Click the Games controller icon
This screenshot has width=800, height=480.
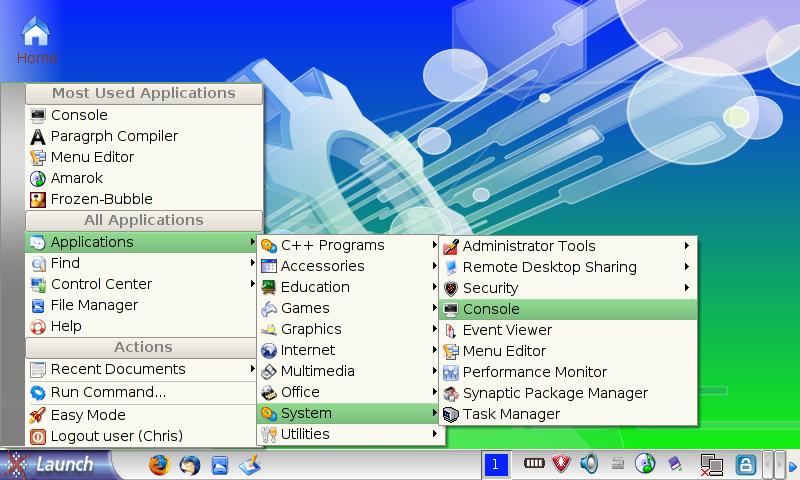[x=268, y=309]
